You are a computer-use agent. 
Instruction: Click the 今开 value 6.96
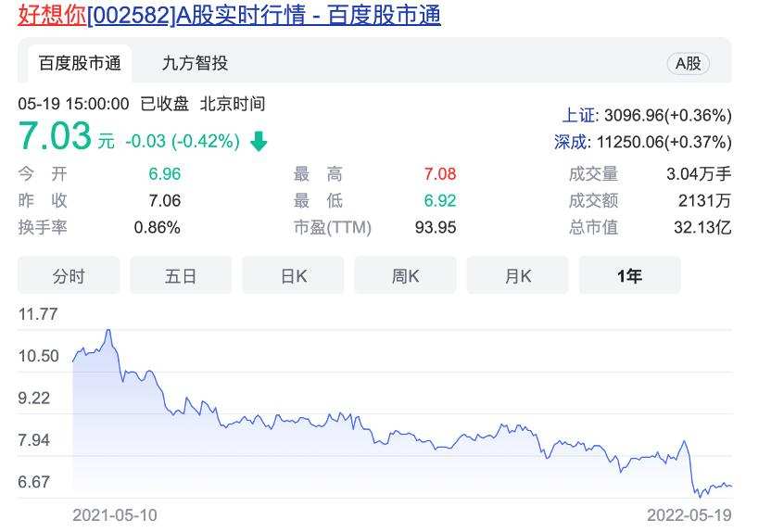click(165, 173)
